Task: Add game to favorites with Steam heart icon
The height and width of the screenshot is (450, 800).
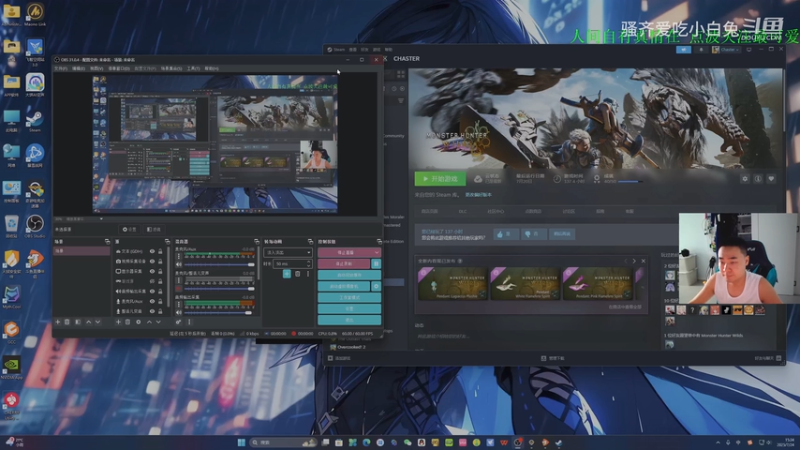Action: point(771,179)
